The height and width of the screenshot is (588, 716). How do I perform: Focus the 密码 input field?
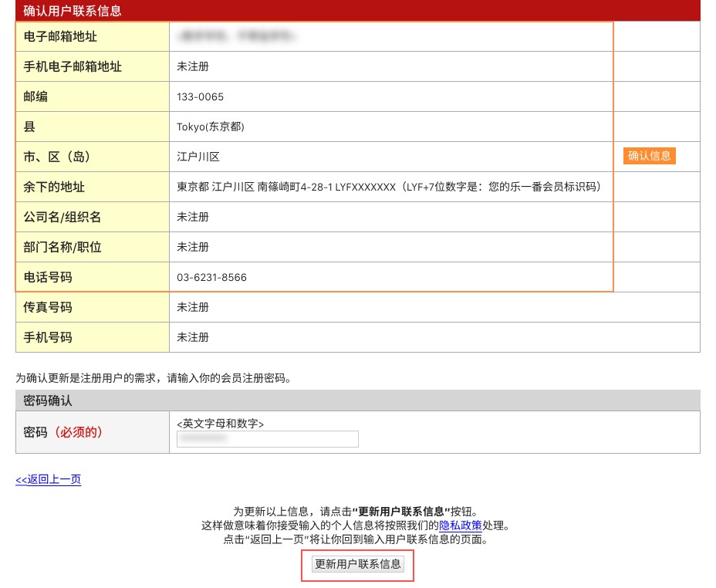(x=268, y=439)
